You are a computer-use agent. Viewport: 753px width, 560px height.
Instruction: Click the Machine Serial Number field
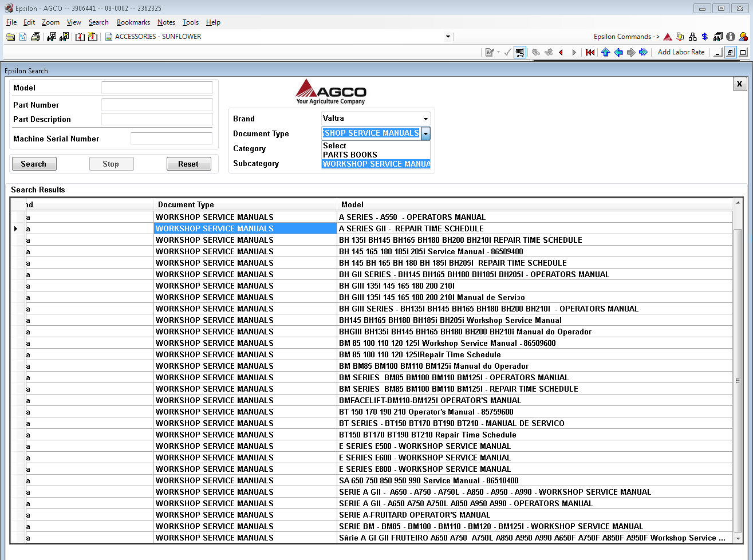(x=171, y=139)
